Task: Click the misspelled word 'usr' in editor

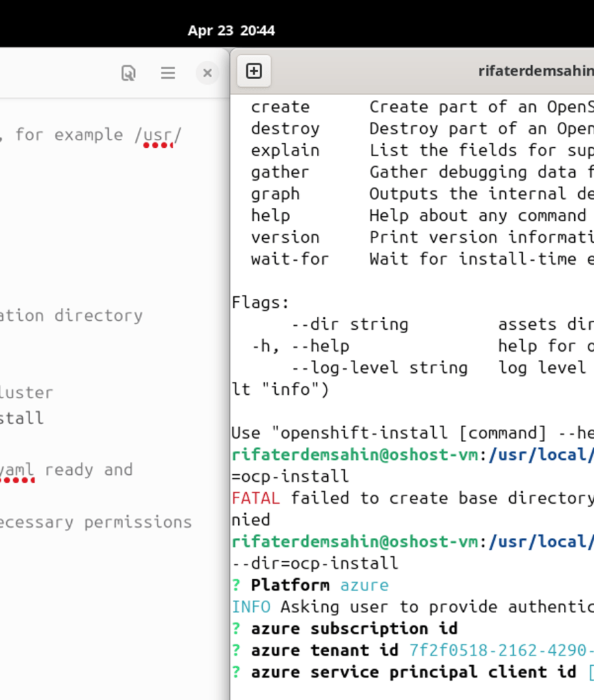Action: point(157,135)
